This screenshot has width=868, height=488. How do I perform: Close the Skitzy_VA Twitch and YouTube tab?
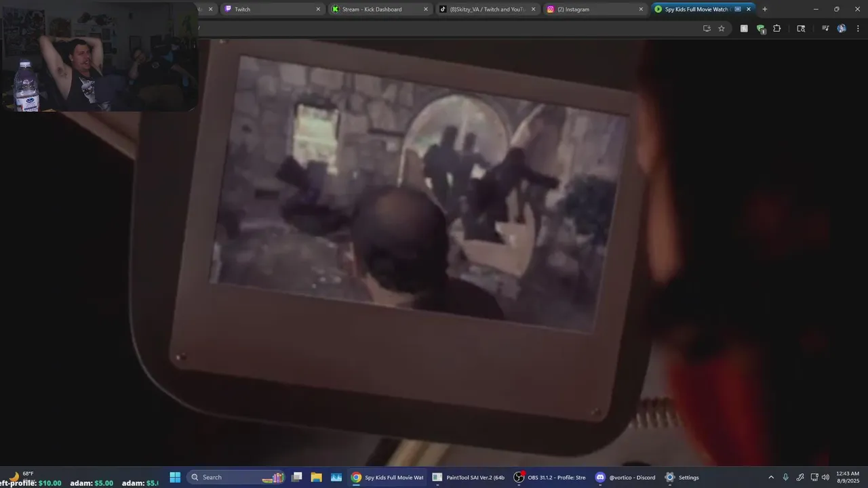click(533, 9)
